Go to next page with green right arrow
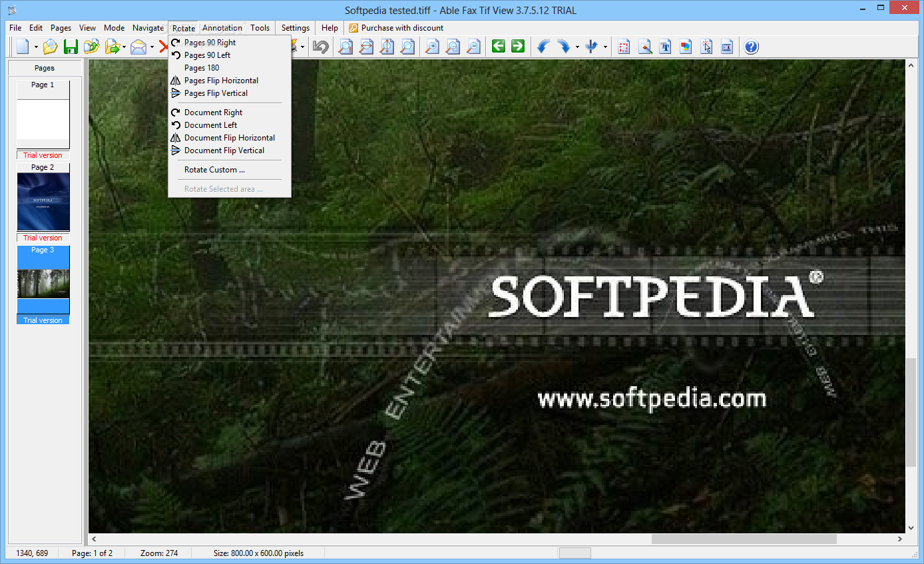 [518, 47]
